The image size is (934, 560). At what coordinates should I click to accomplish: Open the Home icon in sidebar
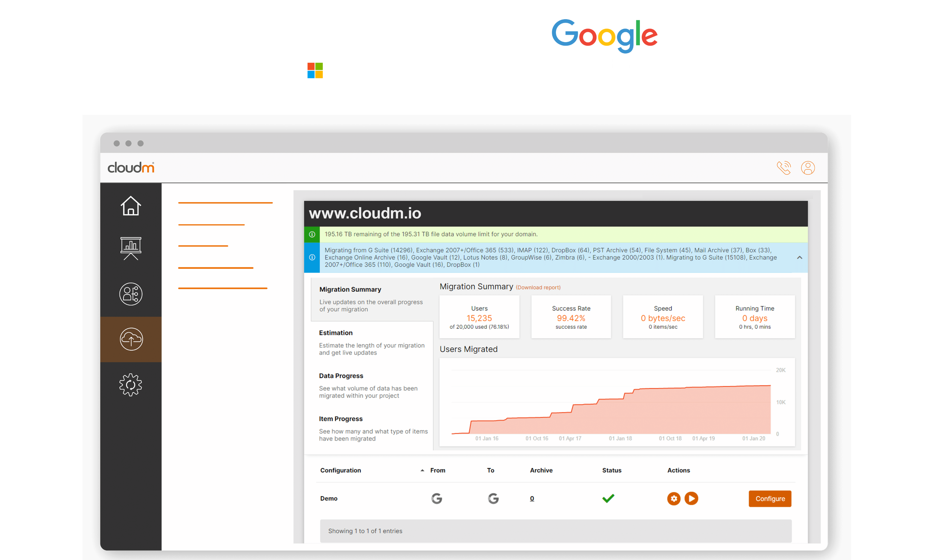(x=131, y=206)
